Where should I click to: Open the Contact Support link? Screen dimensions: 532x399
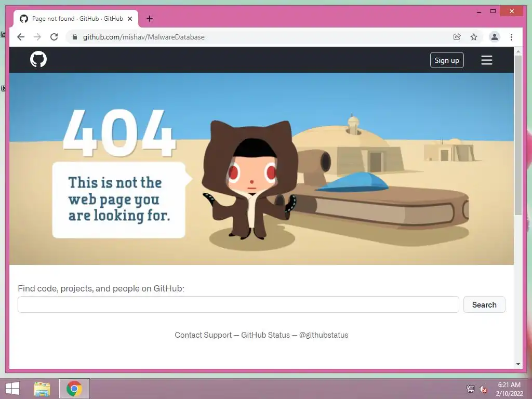tap(203, 335)
